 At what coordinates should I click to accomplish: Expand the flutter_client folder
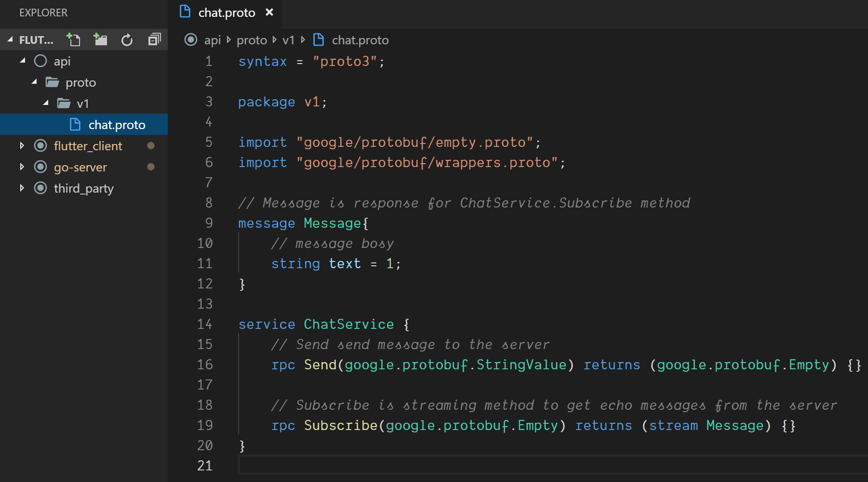[x=22, y=145]
